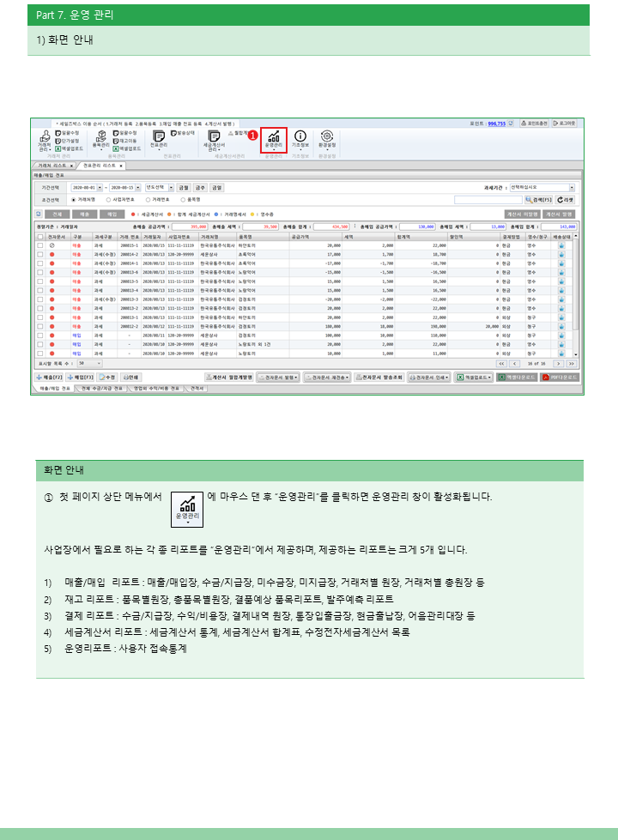Switch to 전표관리 리스트 tab
Viewport: 618px width, 840px height.
(x=102, y=166)
